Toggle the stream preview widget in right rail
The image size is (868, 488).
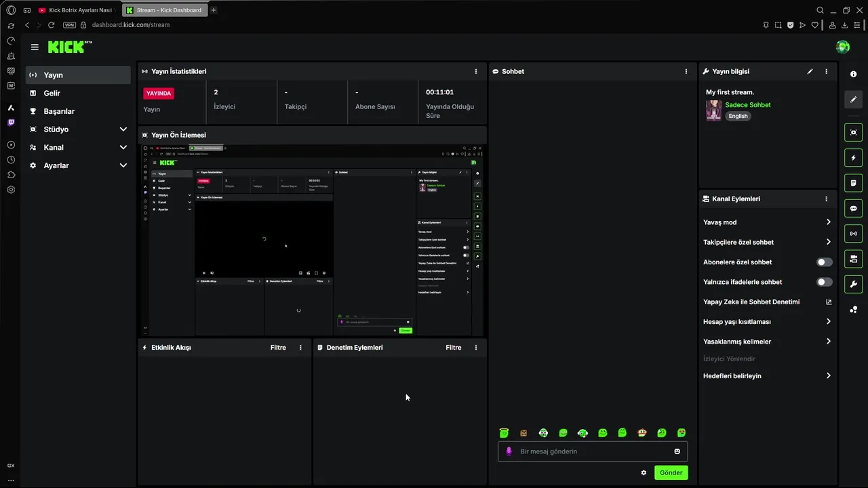[853, 132]
